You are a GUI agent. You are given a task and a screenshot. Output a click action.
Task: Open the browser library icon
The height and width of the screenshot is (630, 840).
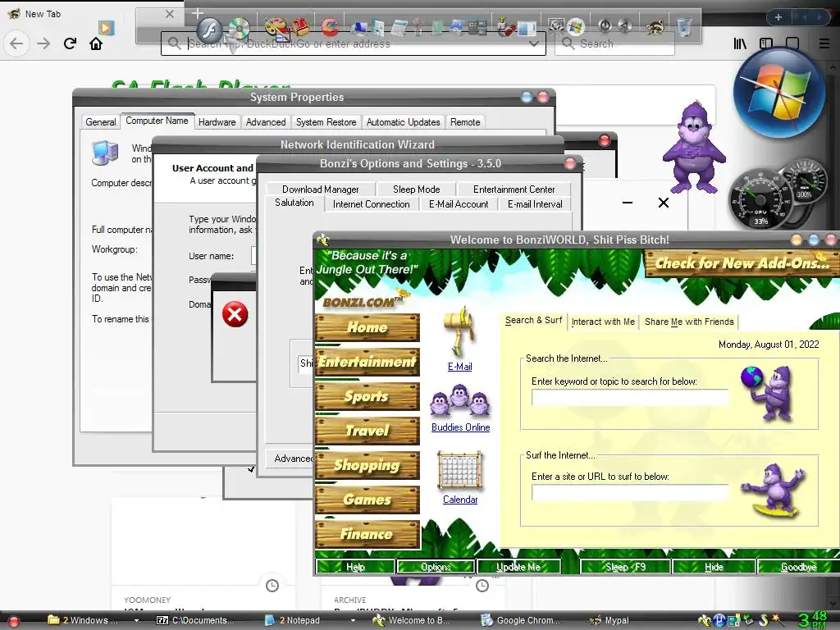740,43
